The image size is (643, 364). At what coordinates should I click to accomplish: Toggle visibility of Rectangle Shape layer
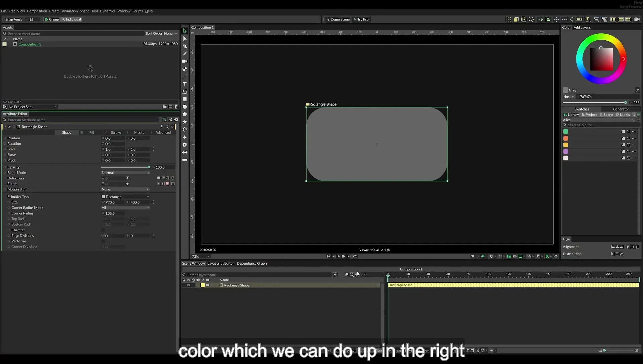[188, 285]
